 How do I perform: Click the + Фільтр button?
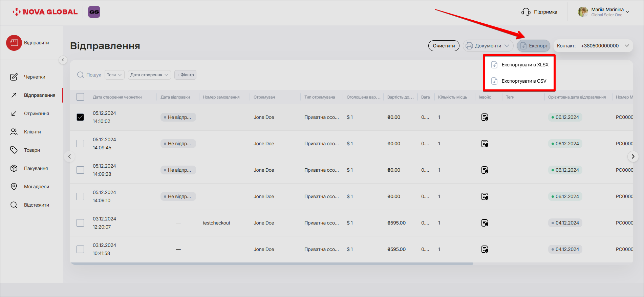coord(185,75)
